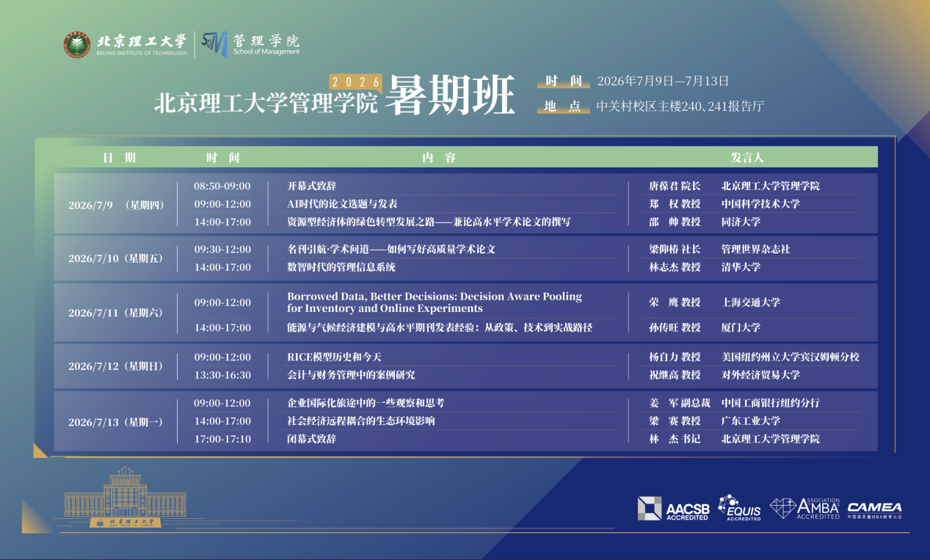This screenshot has height=560, width=930.
Task: Click speaker 祝继高 教授
Action: 675,375
